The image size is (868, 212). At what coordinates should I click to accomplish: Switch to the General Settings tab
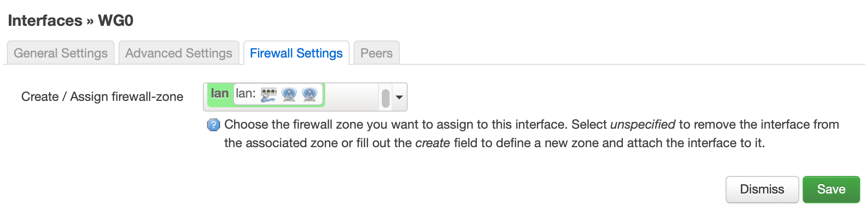tap(60, 53)
